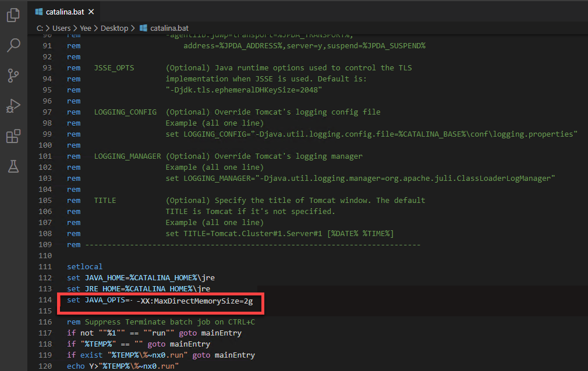Click LOGGING_CONFIG on line 97
This screenshot has height=371, width=588.
click(x=125, y=112)
